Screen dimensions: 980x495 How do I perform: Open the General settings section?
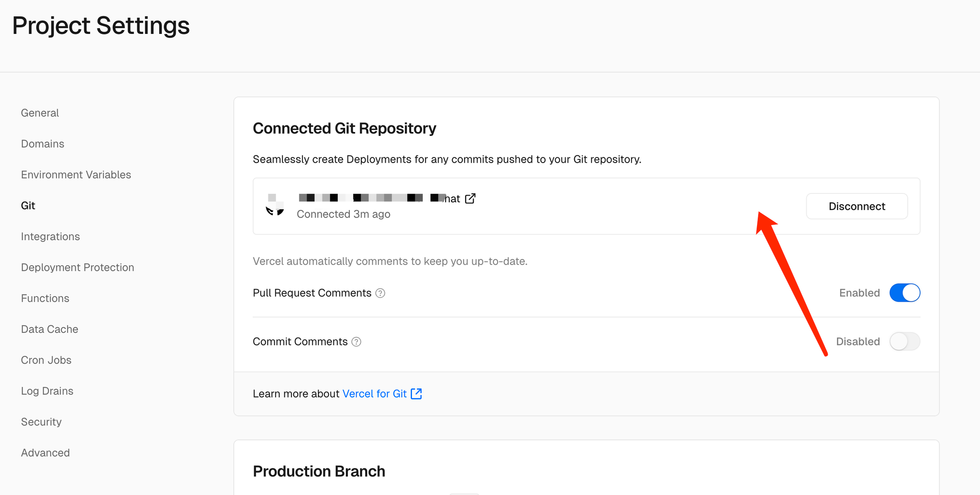[x=40, y=113]
